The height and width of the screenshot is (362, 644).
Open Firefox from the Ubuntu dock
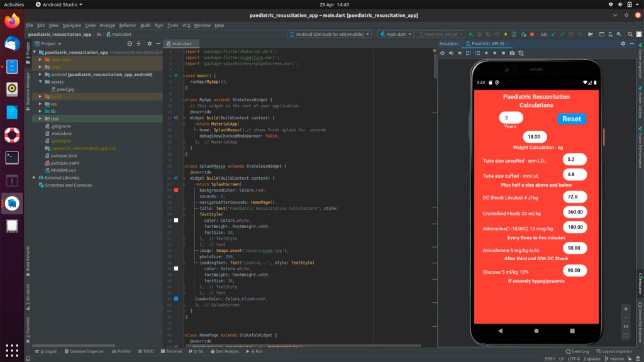12,21
